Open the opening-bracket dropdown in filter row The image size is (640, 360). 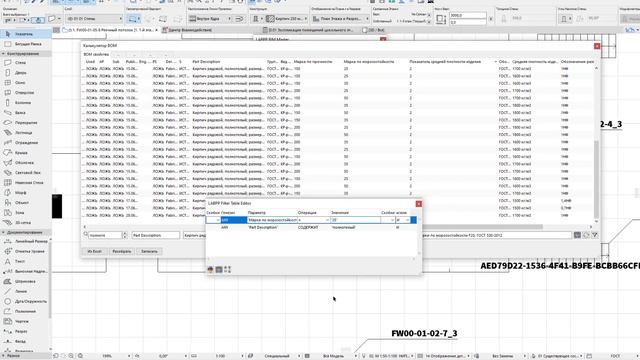coord(218,220)
